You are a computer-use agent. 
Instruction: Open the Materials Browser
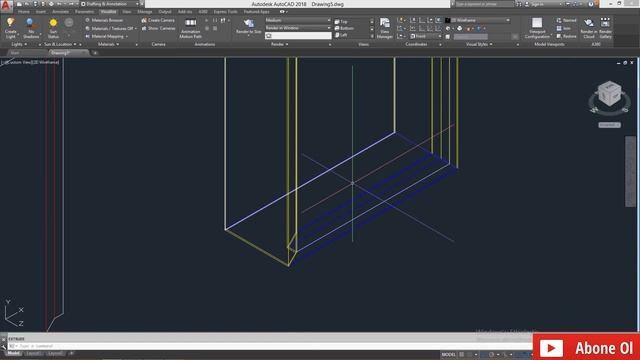[x=104, y=20]
